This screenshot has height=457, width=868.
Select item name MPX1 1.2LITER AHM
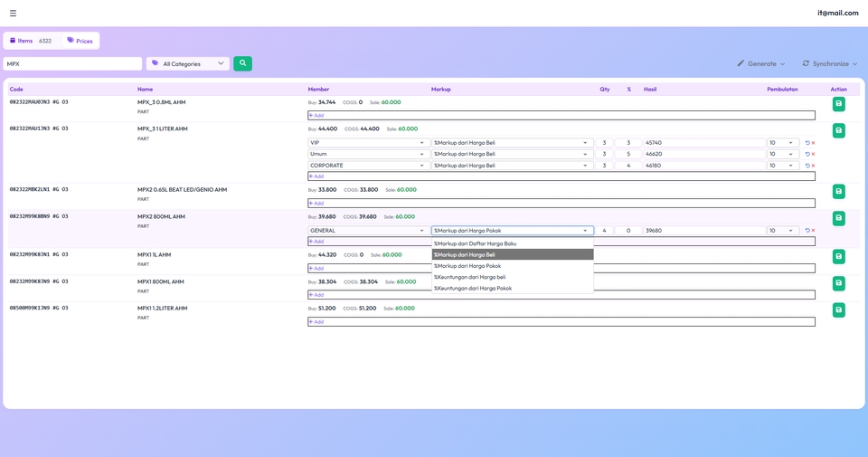tap(162, 309)
